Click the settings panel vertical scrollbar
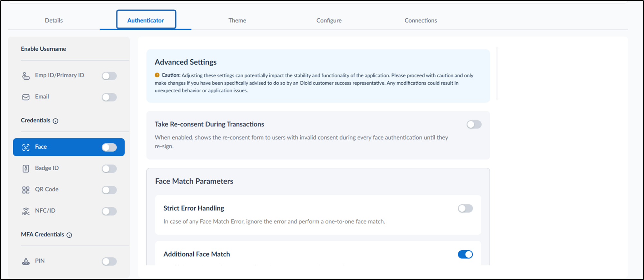 497,74
